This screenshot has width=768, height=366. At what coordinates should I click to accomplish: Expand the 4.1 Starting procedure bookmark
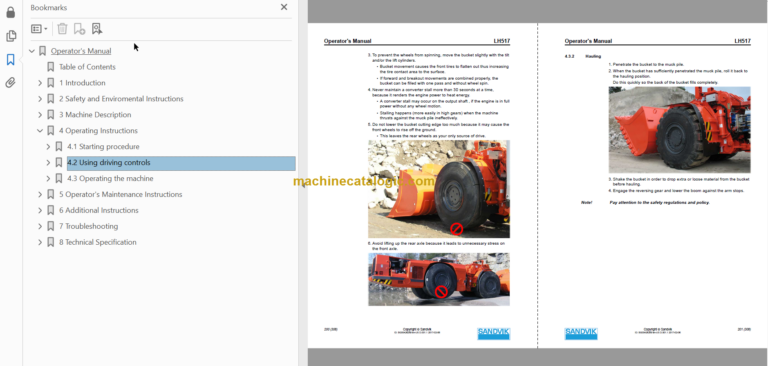coord(48,146)
